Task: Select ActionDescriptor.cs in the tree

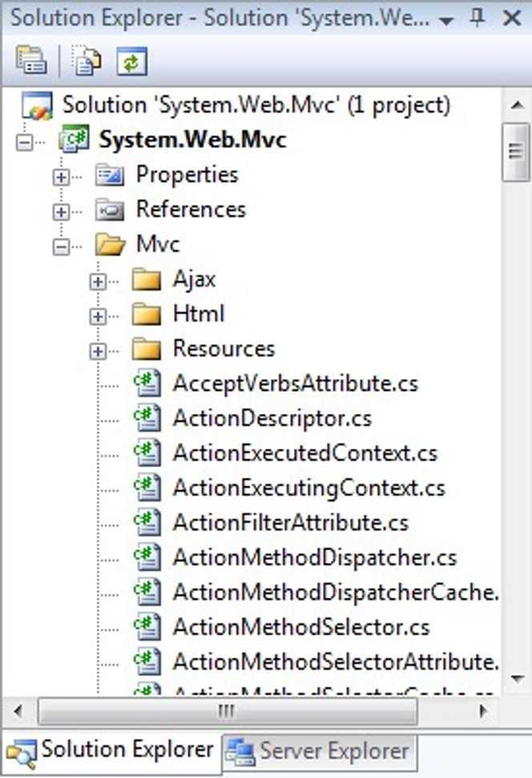Action: [x=272, y=418]
